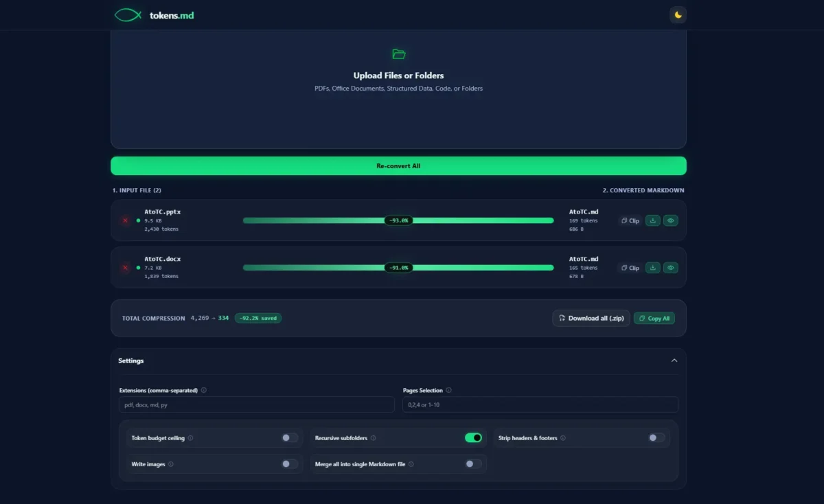Click info icon beside Recursive subfolders
Screen dimensions: 824x504
[x=374, y=438]
